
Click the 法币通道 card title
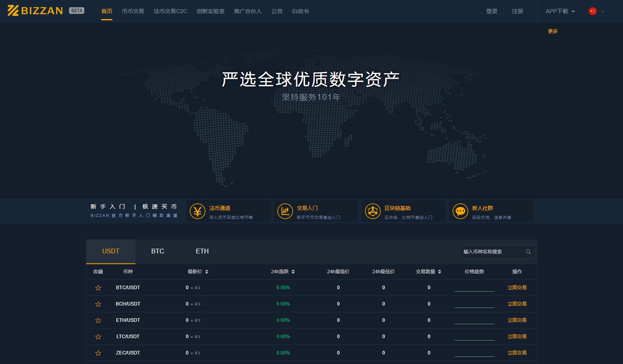219,208
